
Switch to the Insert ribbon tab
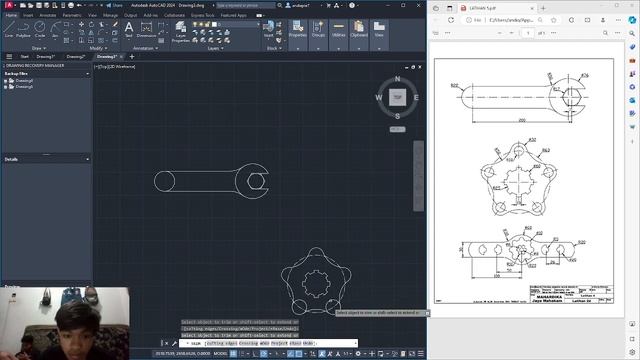pyautogui.click(x=28, y=15)
